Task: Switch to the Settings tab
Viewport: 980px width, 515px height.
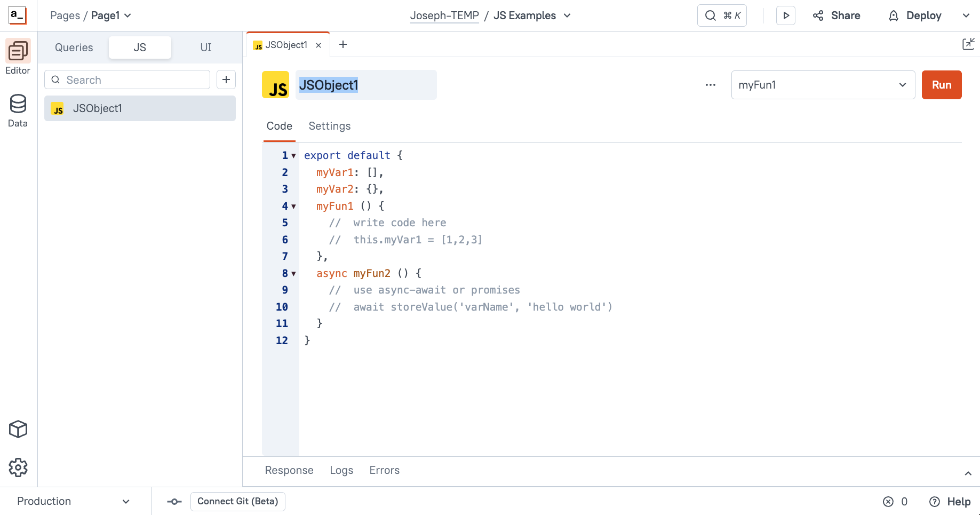Action: pyautogui.click(x=329, y=126)
